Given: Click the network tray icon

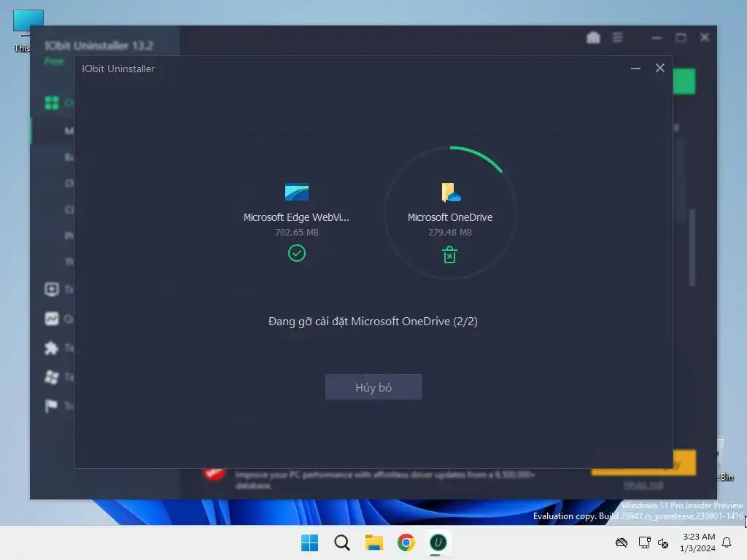Looking at the screenshot, I should 644,542.
